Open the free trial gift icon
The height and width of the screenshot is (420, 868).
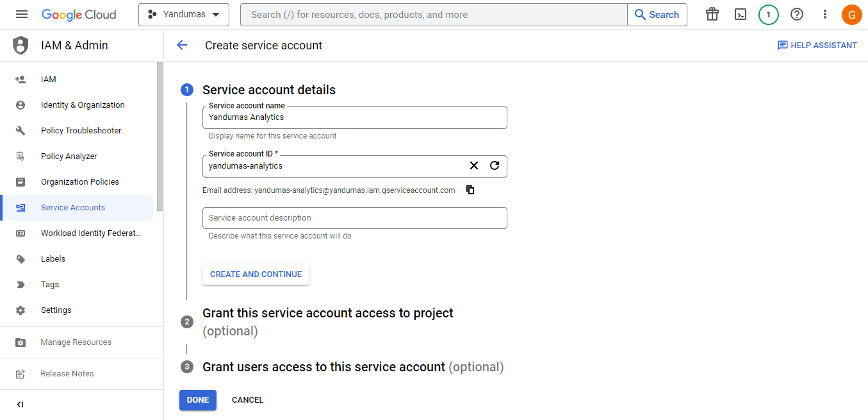tap(712, 14)
